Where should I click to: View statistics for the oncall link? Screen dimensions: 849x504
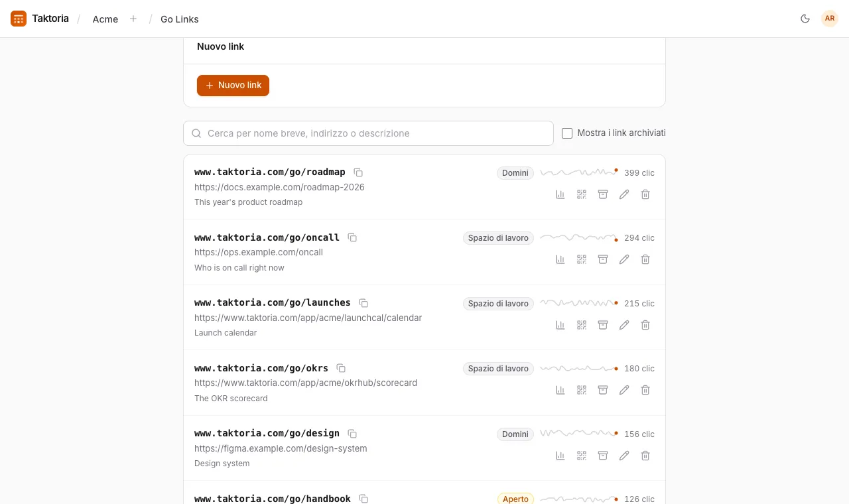click(560, 259)
